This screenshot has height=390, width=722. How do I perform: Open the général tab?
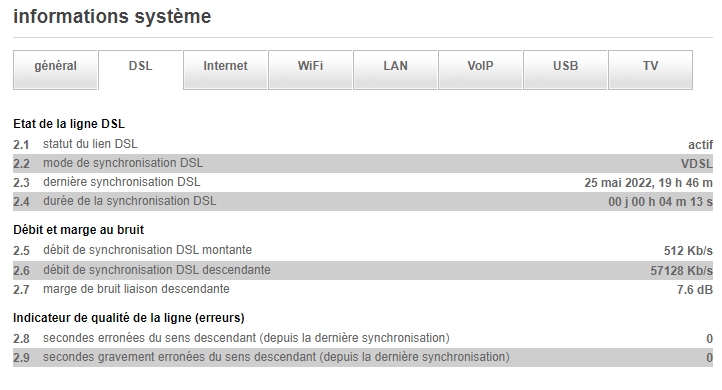[x=55, y=70]
